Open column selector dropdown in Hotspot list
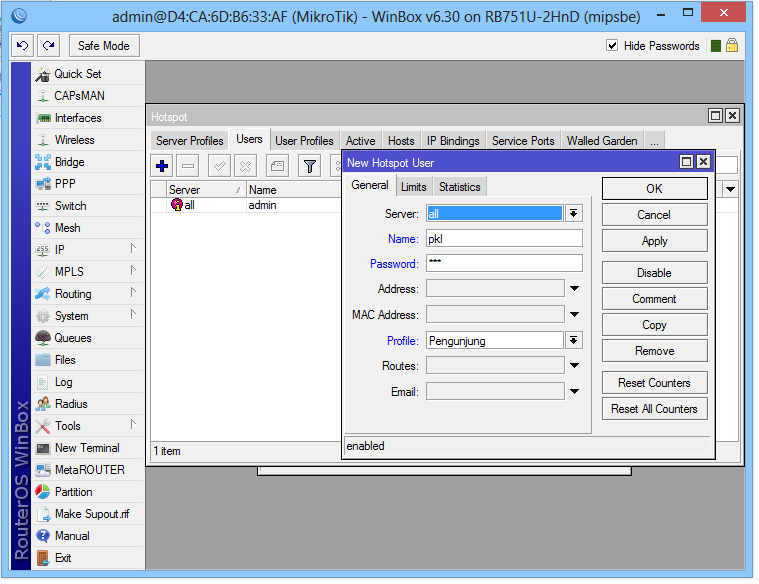The image size is (759, 584). tap(730, 189)
